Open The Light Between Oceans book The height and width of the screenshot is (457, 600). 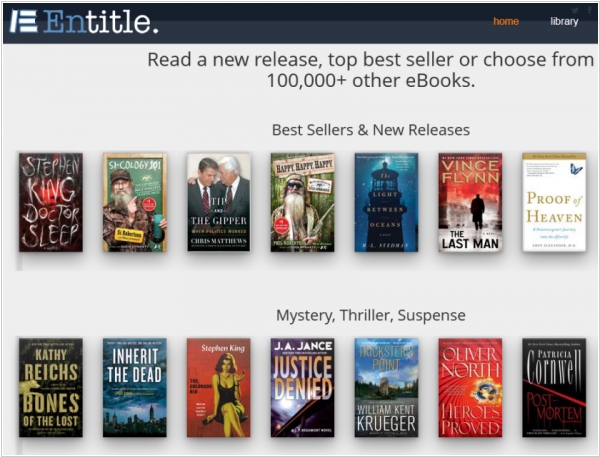click(386, 202)
